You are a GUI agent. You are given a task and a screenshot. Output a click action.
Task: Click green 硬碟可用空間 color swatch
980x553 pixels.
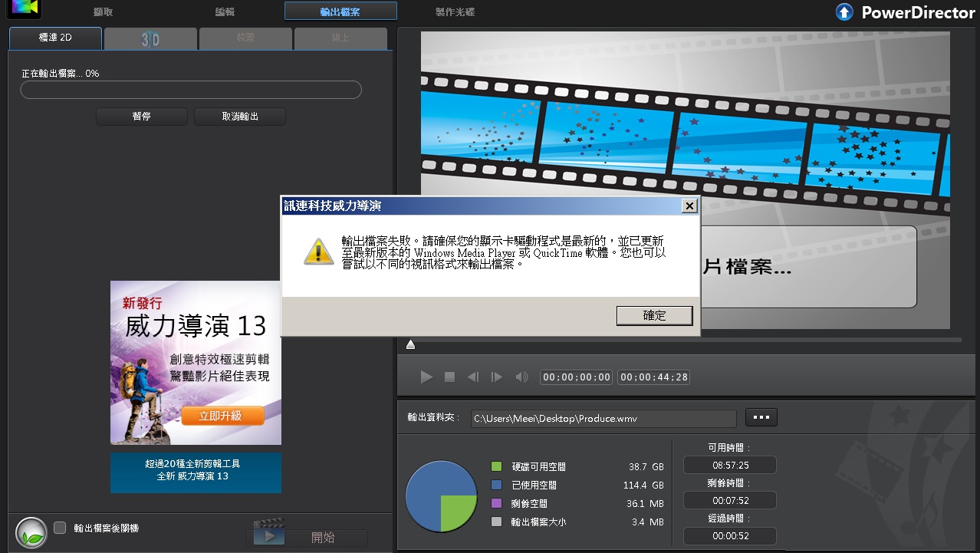coord(496,466)
